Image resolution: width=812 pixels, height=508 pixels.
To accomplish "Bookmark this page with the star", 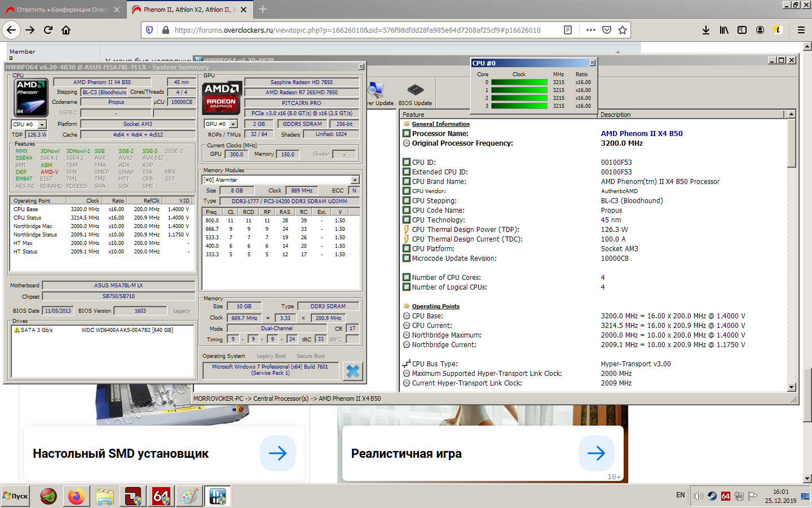I will 623,30.
